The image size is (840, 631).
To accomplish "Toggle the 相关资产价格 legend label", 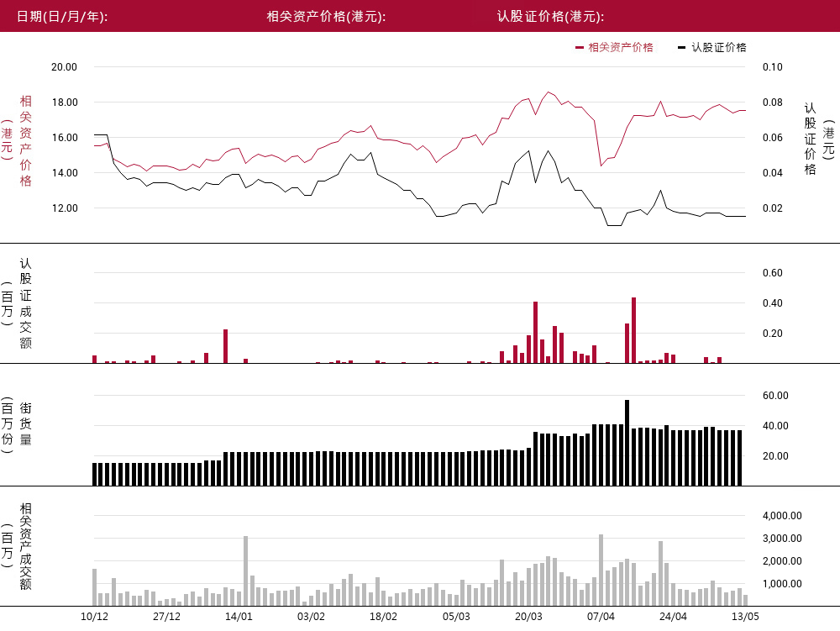I will (621, 48).
